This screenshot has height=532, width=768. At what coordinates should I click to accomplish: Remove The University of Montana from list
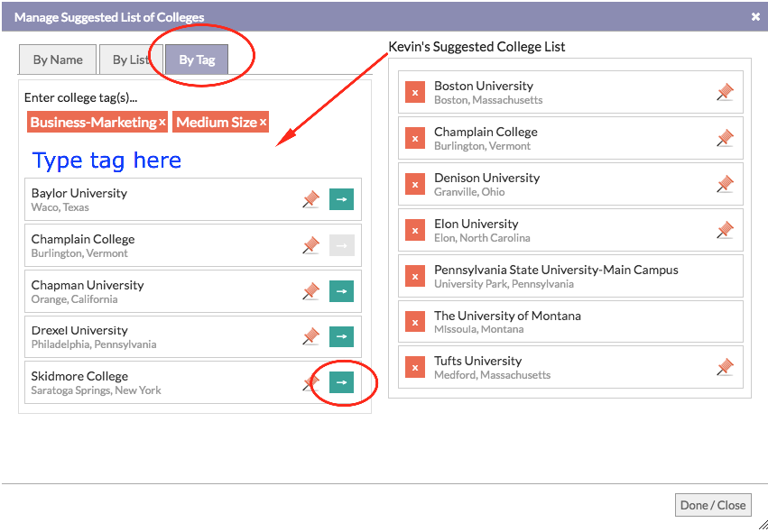(415, 322)
